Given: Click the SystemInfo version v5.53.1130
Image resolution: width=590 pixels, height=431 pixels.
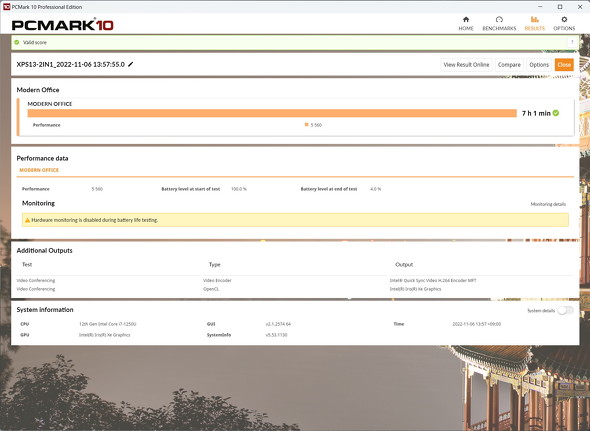Looking at the screenshot, I should coord(276,335).
